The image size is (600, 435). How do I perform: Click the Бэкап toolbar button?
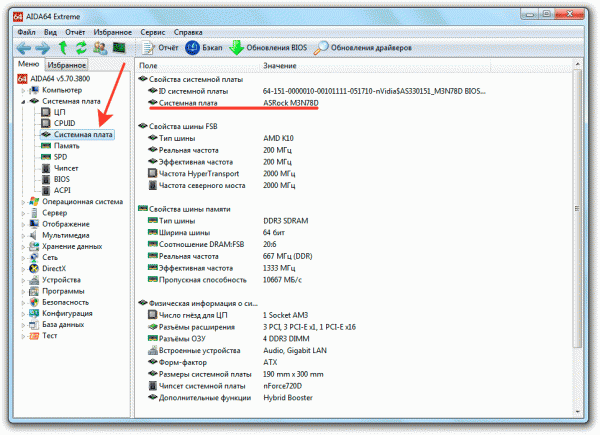pyautogui.click(x=204, y=48)
